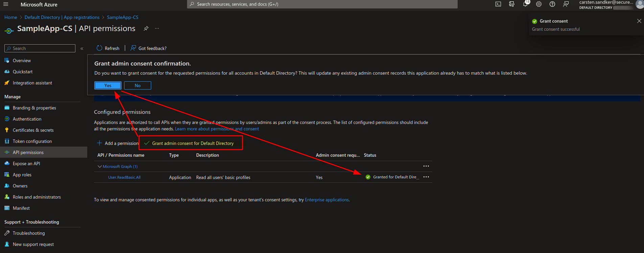This screenshot has height=253, width=644.
Task: Open more options for Microsoft Graph row
Action: click(x=426, y=166)
